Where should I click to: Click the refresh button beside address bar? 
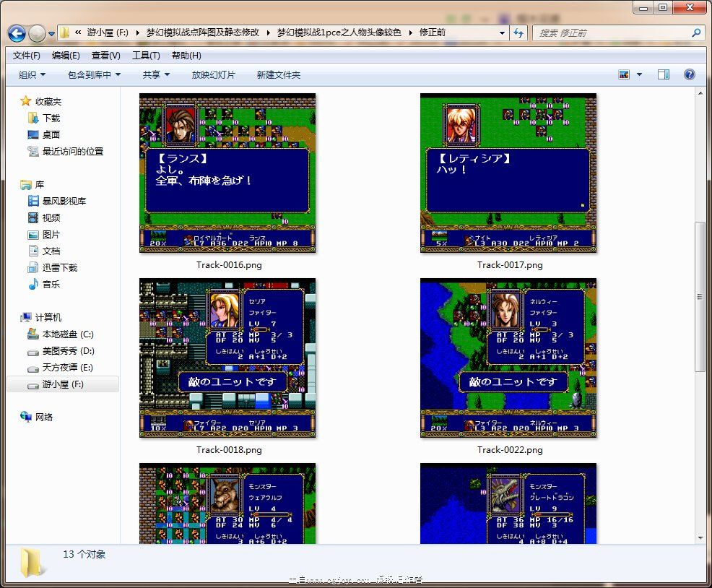pos(518,33)
